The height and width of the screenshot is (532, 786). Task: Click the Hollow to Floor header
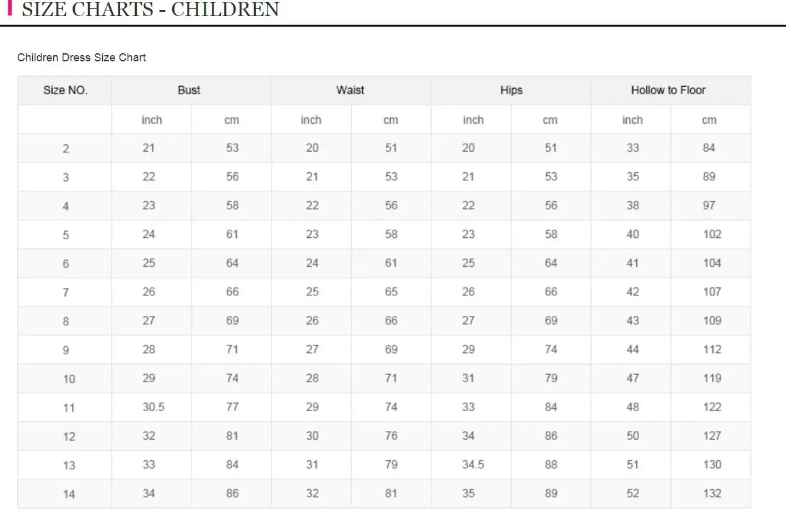click(x=668, y=90)
